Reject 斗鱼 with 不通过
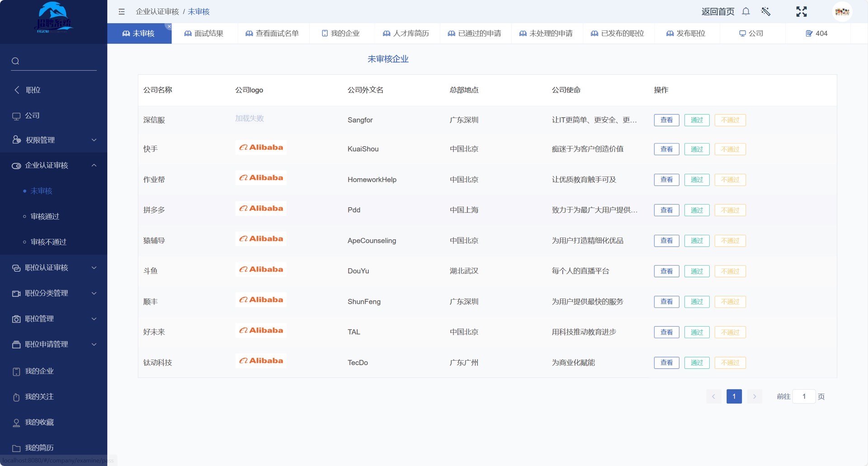 tap(730, 271)
